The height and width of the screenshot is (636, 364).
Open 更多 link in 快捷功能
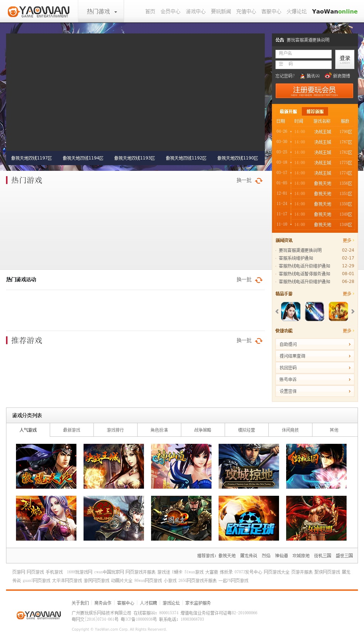[348, 331]
